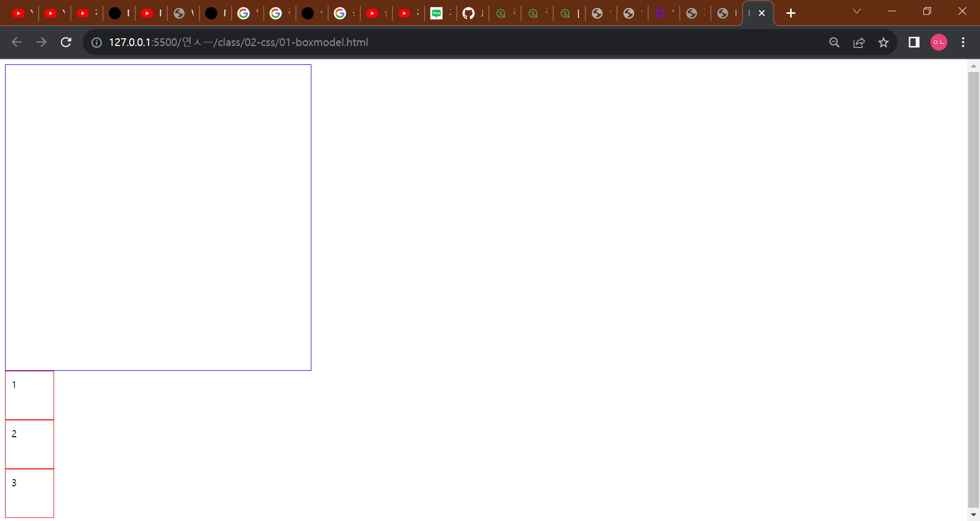Open Chrome's three-dot menu
980x521 pixels.
pos(963,42)
